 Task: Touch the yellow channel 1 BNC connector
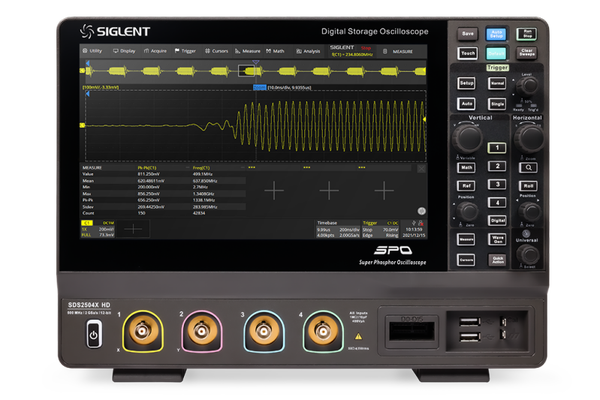tap(142, 331)
